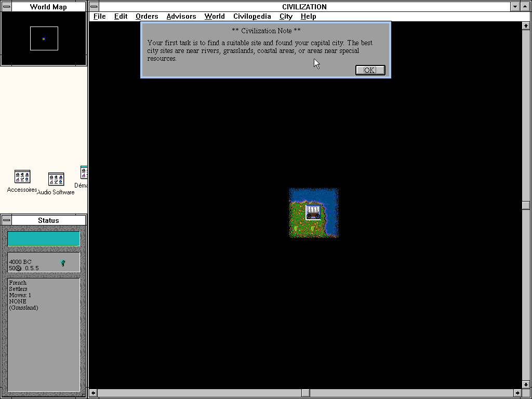This screenshot has width=532, height=399.
Task: Dismiss the Civilization Note with OK
Action: coord(370,70)
